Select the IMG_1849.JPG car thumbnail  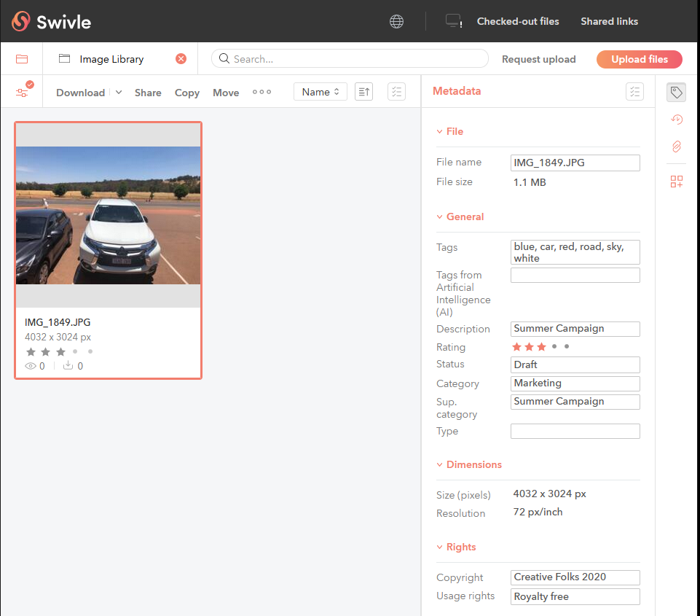click(x=108, y=215)
